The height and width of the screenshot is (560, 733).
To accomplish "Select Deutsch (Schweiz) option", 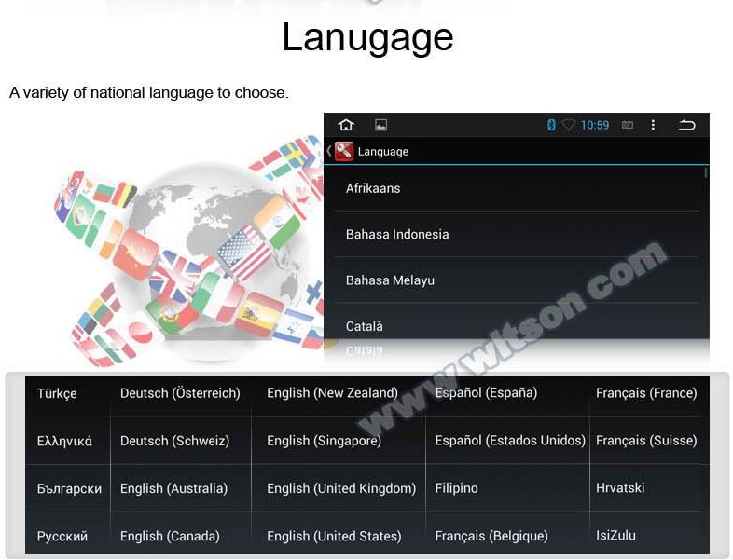I will [x=174, y=441].
